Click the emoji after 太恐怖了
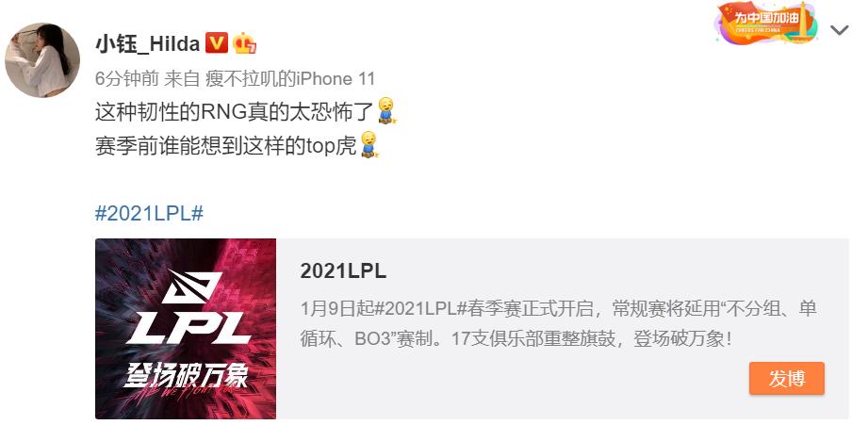This screenshot has height=425, width=868. (385, 111)
